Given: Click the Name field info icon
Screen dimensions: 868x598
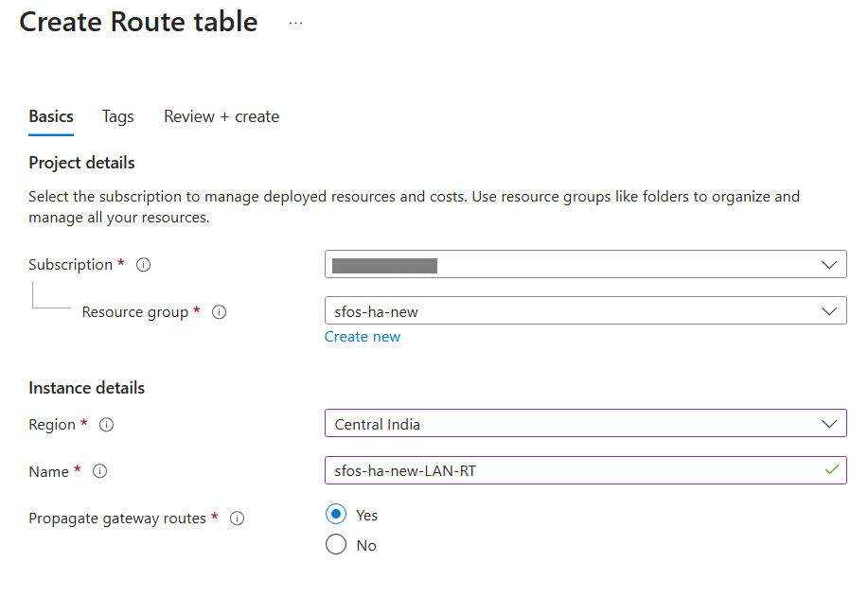Looking at the screenshot, I should 100,471.
